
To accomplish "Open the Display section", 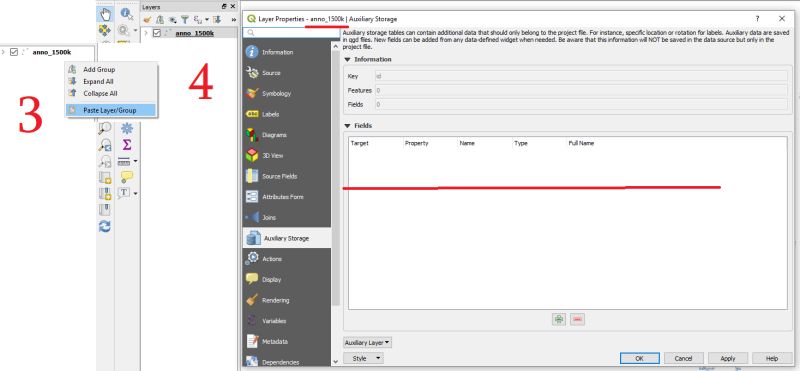I will click(x=287, y=280).
